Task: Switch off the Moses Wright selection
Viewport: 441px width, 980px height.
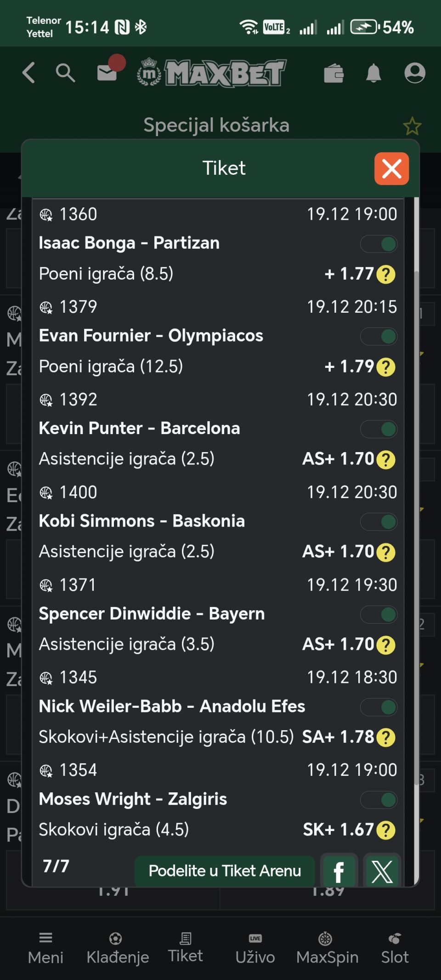Action: [379, 800]
